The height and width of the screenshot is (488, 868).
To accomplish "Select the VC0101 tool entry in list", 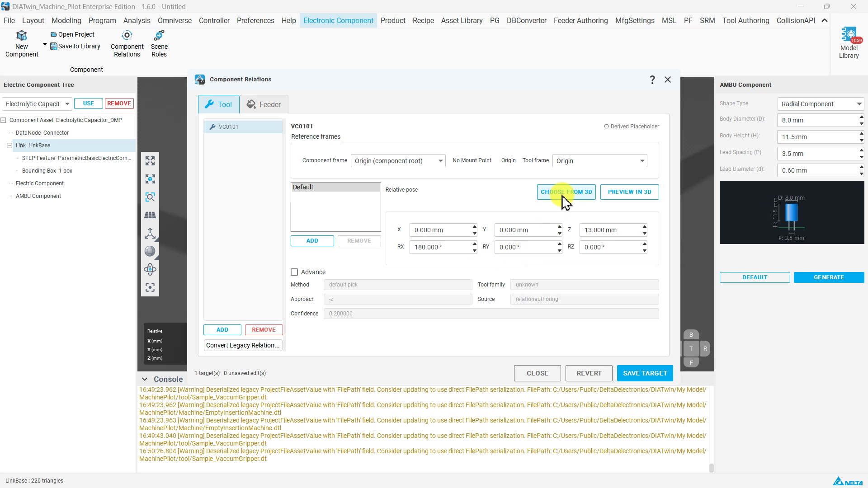I will [243, 127].
